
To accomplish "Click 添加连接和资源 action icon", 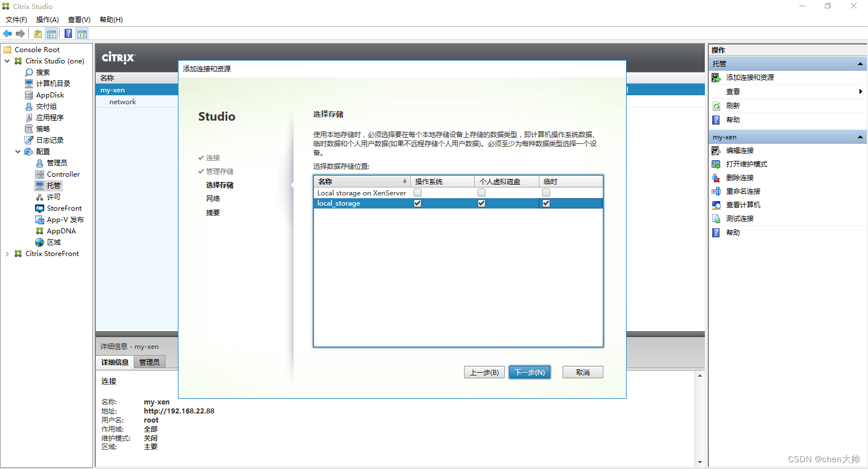I will coord(716,78).
